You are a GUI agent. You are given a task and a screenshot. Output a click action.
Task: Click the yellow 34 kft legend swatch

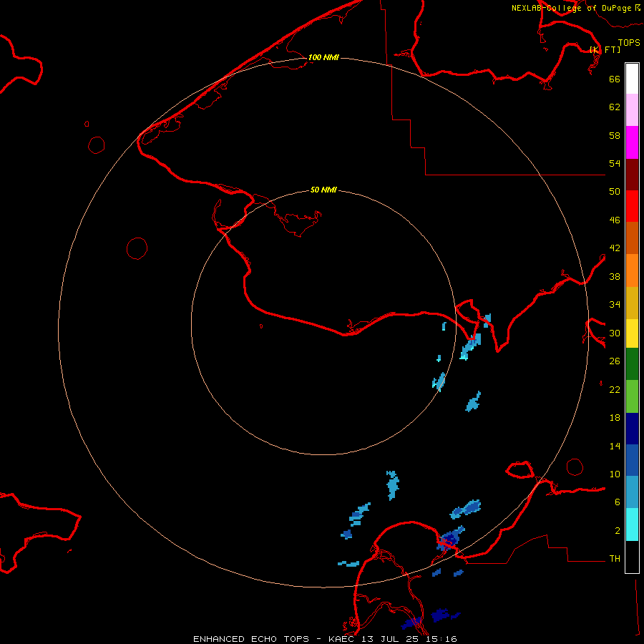click(x=632, y=333)
